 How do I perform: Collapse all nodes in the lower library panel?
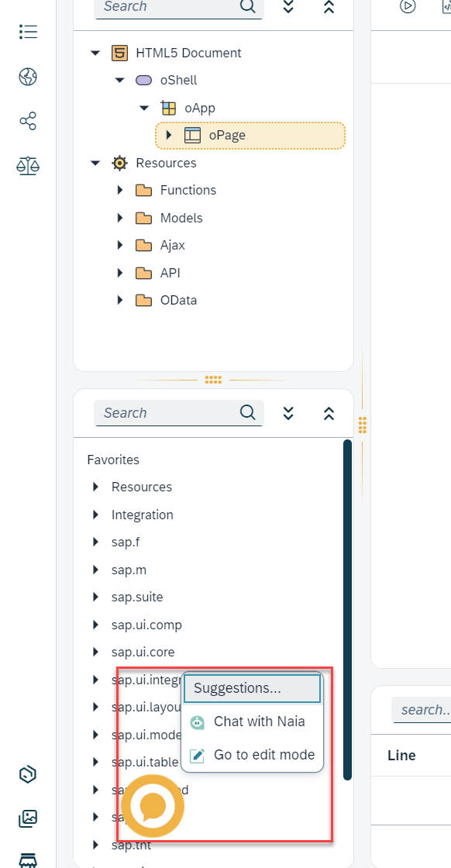tap(329, 413)
